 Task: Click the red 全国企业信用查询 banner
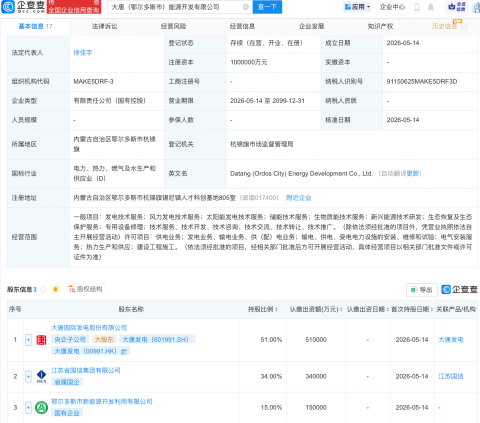coord(74,7)
